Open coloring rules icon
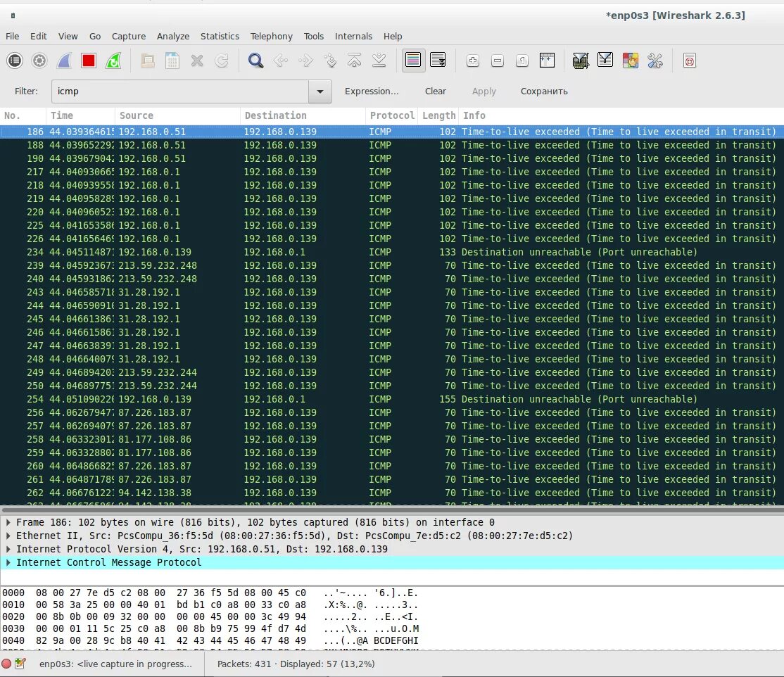 click(x=630, y=61)
